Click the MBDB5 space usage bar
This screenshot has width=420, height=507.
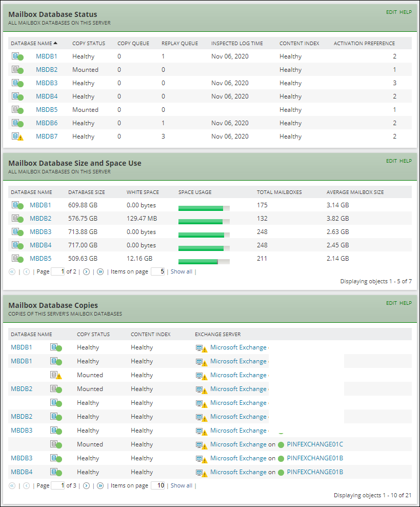click(204, 262)
